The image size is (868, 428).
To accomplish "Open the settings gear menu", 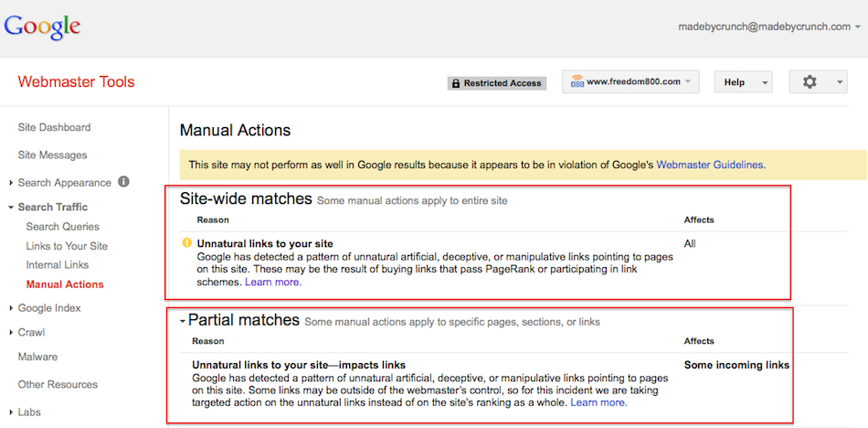I will point(817,82).
